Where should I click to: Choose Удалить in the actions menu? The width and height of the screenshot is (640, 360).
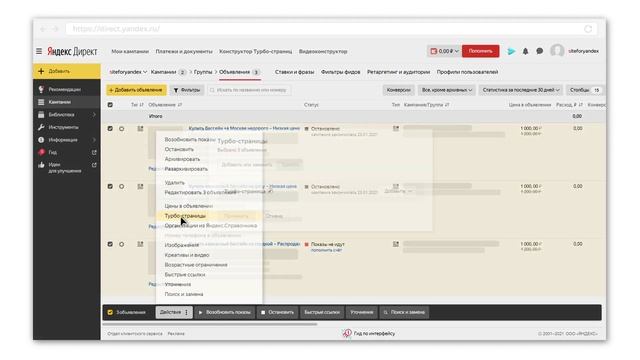174,182
